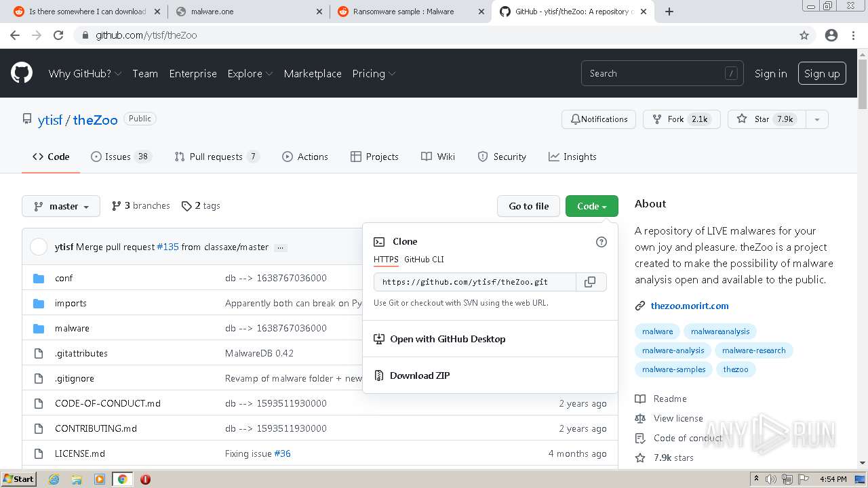The width and height of the screenshot is (868, 488).
Task: Click the Notifications bell button
Action: [x=599, y=119]
